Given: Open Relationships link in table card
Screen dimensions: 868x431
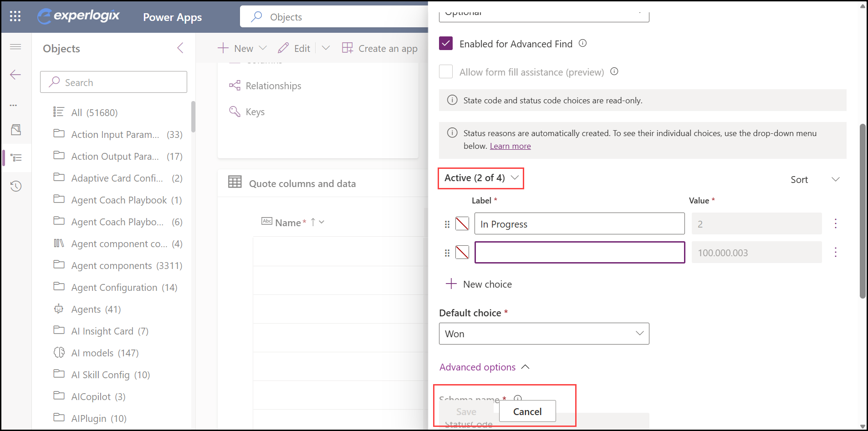Looking at the screenshot, I should pos(273,86).
